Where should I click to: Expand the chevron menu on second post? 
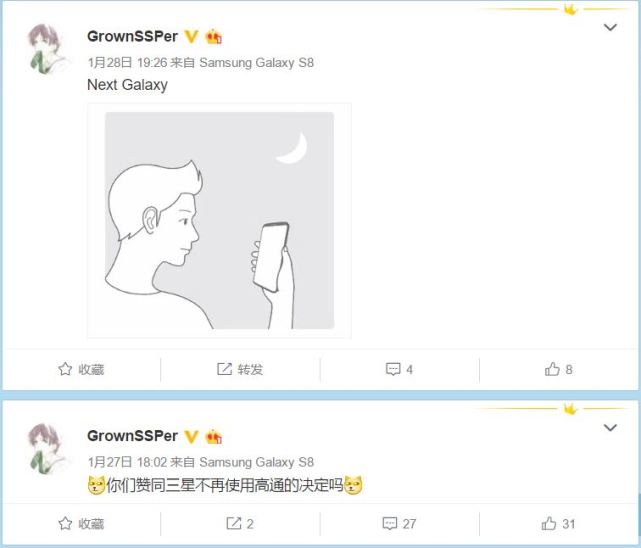click(610, 427)
